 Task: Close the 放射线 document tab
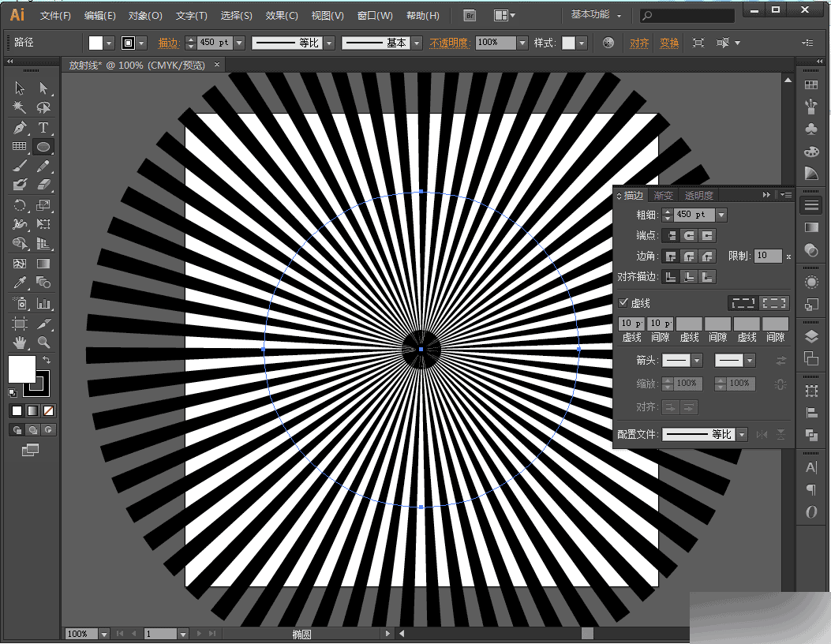[217, 65]
